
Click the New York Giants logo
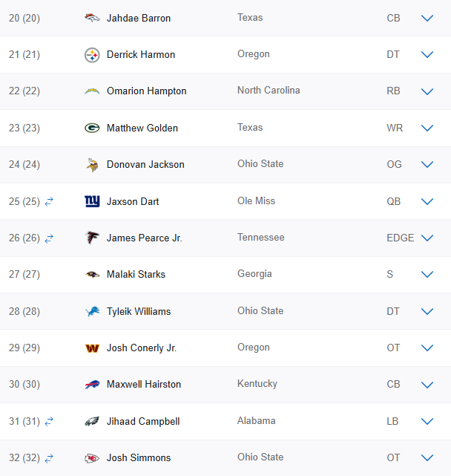point(92,201)
